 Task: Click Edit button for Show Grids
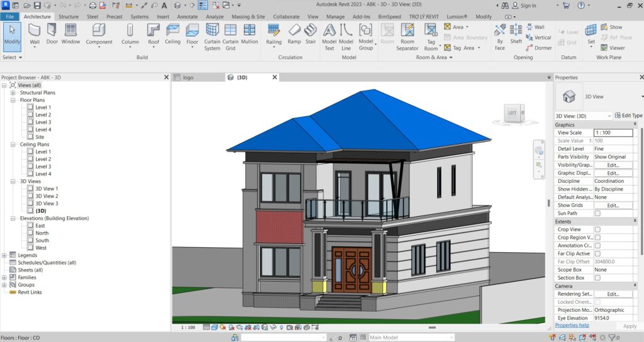tap(613, 206)
